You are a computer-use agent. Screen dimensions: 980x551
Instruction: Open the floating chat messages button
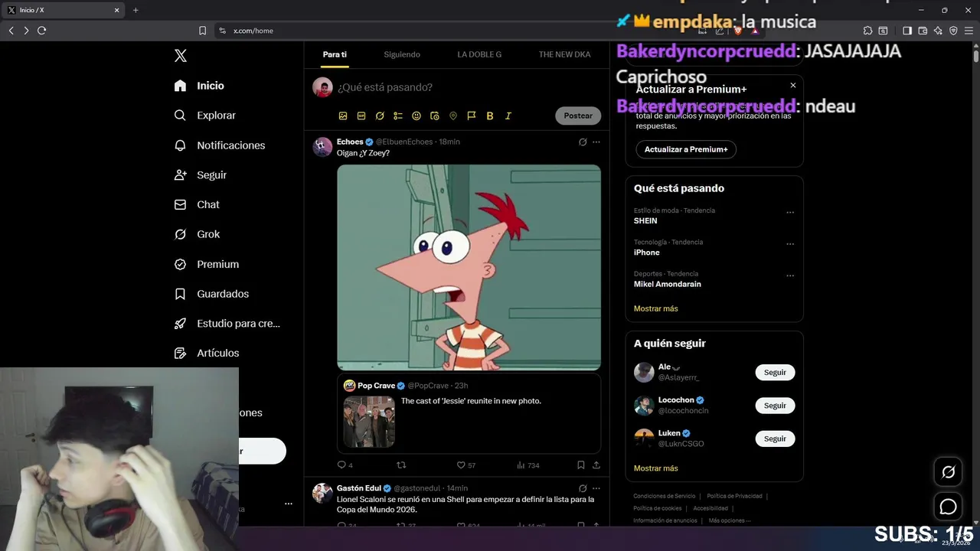pos(948,507)
